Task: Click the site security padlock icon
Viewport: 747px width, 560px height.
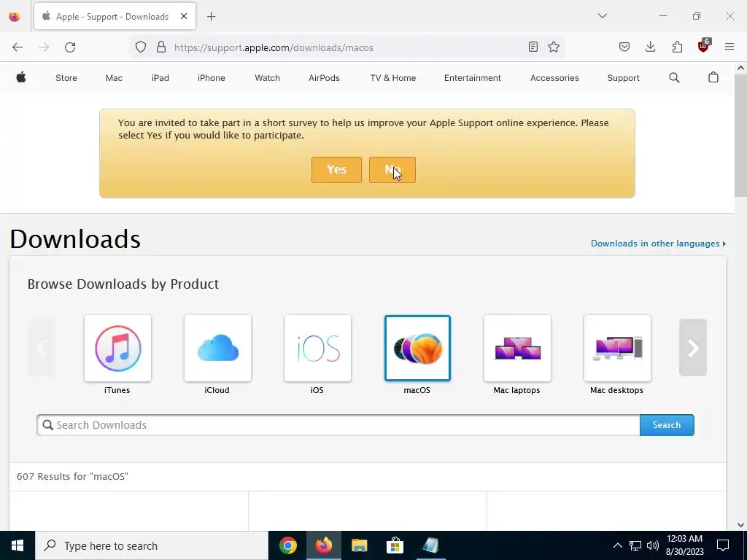Action: [161, 47]
